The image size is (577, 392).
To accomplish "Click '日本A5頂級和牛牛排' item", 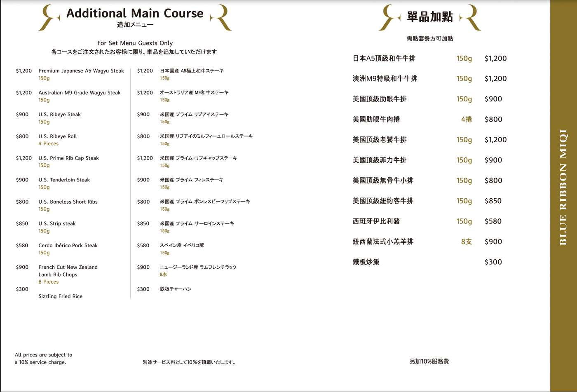I will coord(384,59).
